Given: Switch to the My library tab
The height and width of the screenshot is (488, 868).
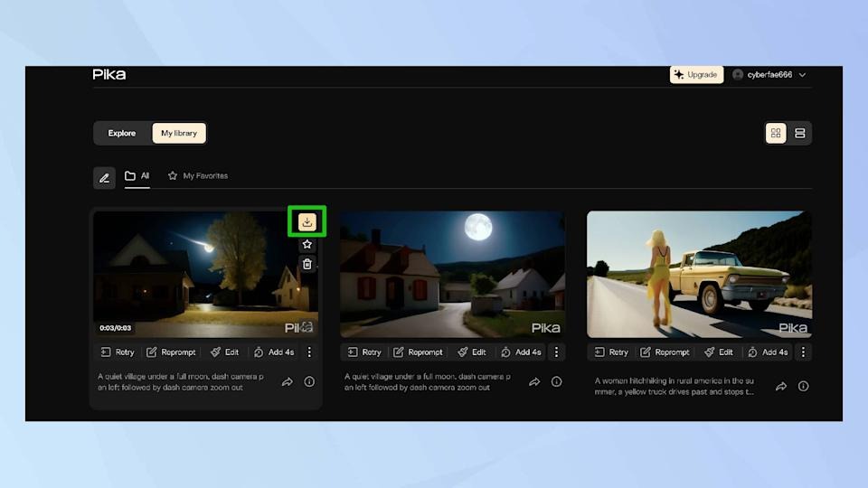Looking at the screenshot, I should pos(179,134).
